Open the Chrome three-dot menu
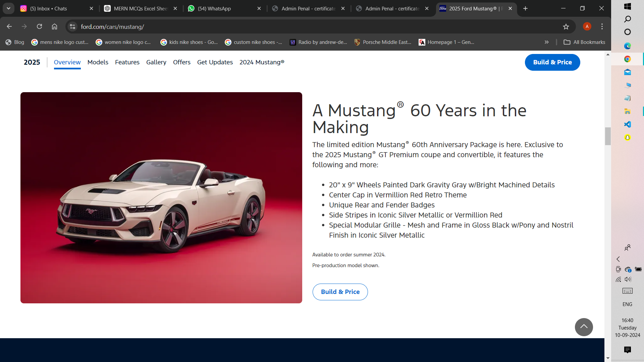This screenshot has height=362, width=644. point(602,26)
